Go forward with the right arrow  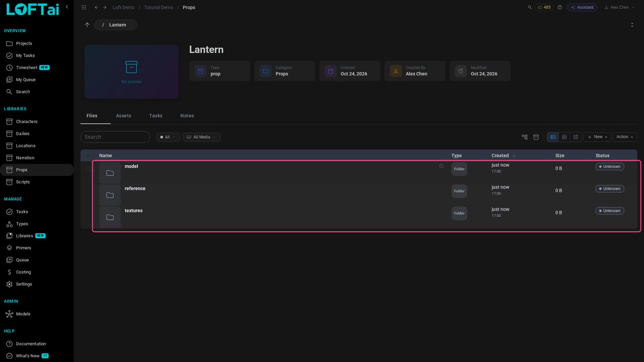105,8
